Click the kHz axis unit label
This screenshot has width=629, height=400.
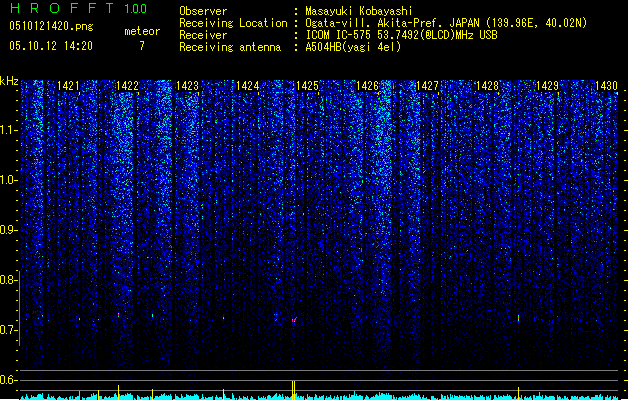point(9,81)
